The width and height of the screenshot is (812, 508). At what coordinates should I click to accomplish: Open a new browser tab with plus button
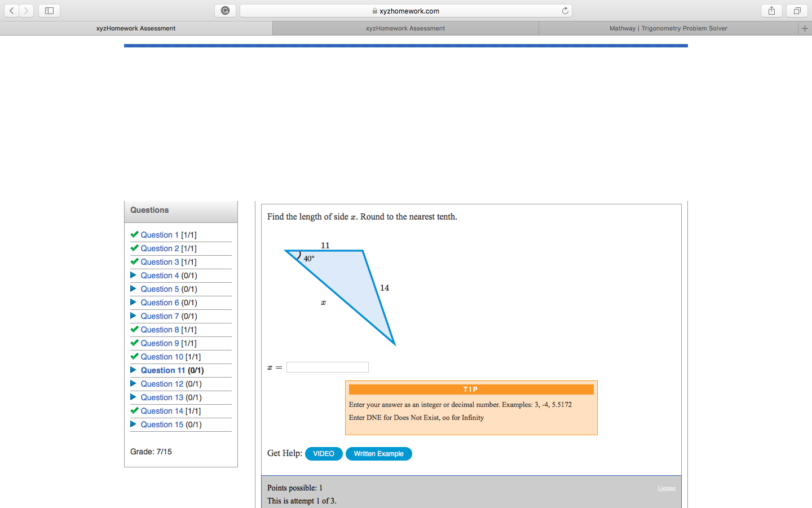(x=805, y=28)
